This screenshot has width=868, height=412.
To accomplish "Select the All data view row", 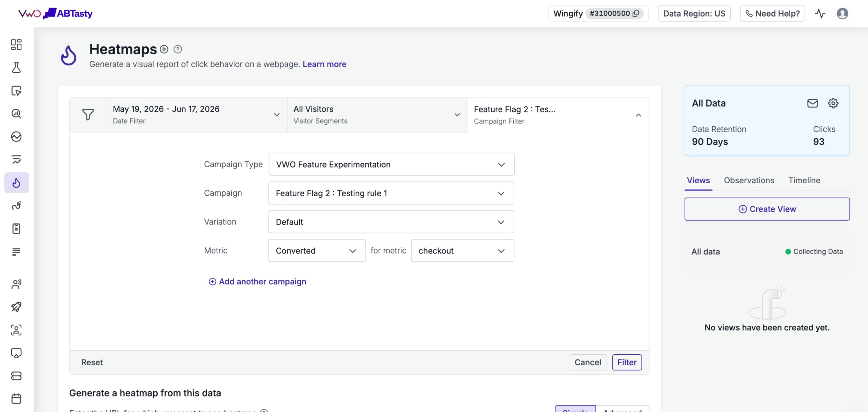I will click(767, 252).
